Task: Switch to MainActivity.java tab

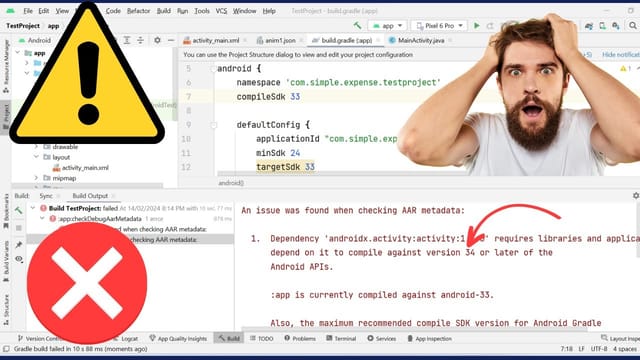Action: [416, 40]
